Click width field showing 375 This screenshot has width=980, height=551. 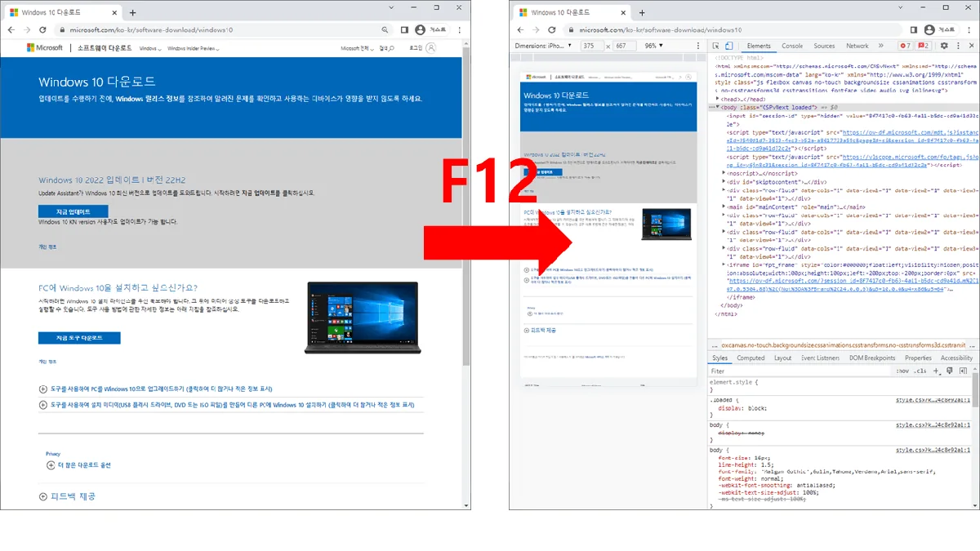point(591,46)
